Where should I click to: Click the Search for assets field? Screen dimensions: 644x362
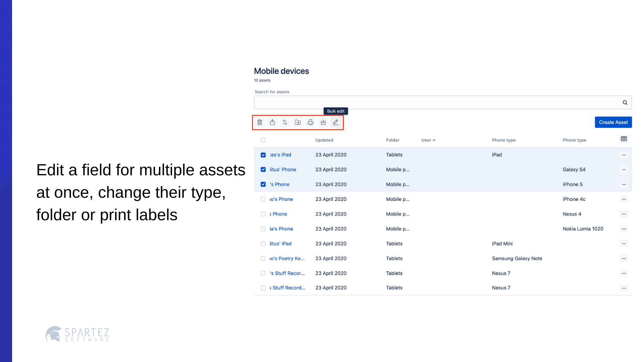(x=436, y=103)
